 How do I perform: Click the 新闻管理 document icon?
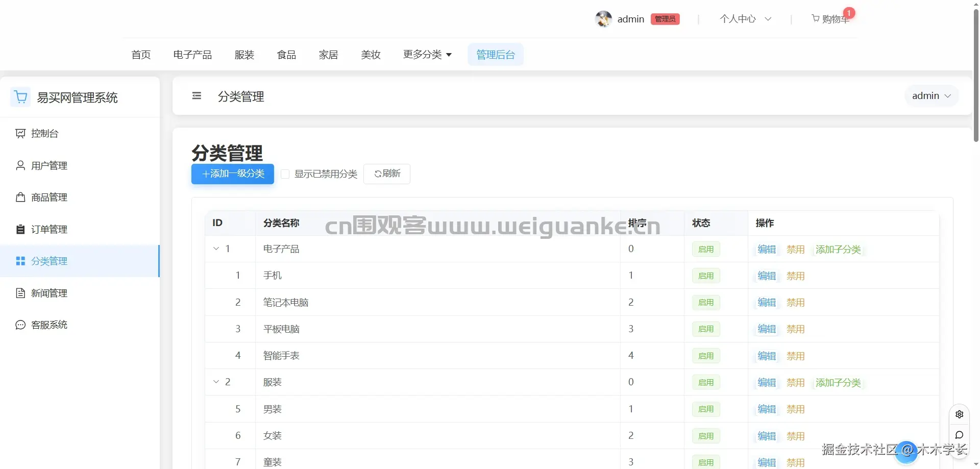[20, 293]
